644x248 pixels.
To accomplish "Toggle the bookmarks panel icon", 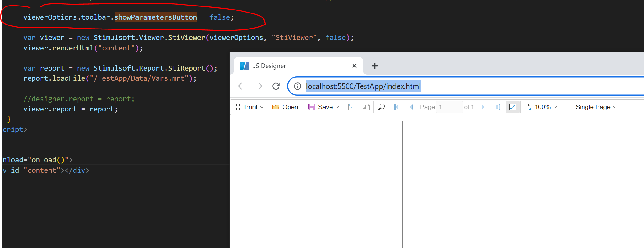I will (x=352, y=107).
